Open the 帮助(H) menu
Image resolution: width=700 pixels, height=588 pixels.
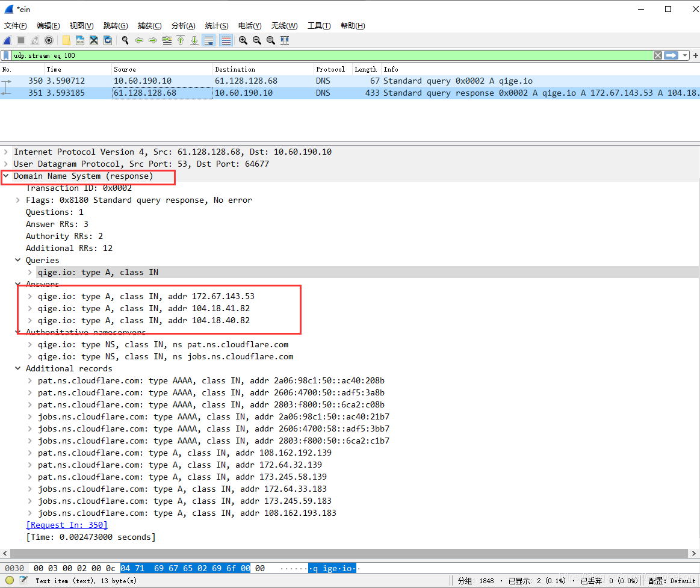[x=353, y=26]
